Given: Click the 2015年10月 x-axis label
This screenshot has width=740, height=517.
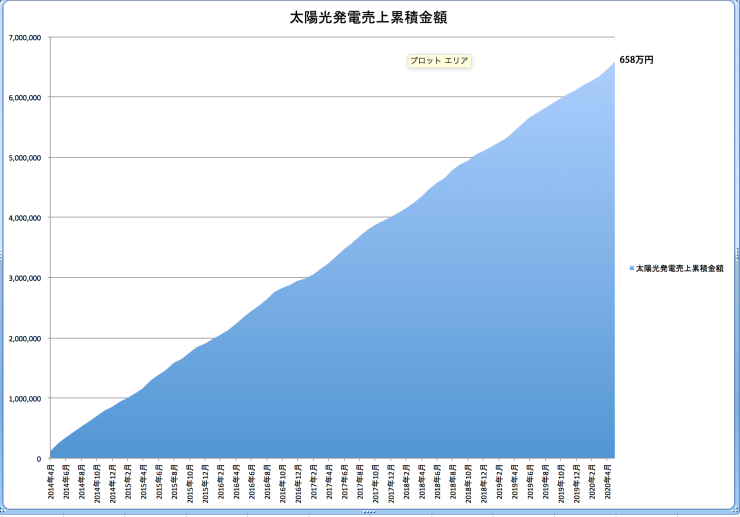Looking at the screenshot, I should 190,483.
